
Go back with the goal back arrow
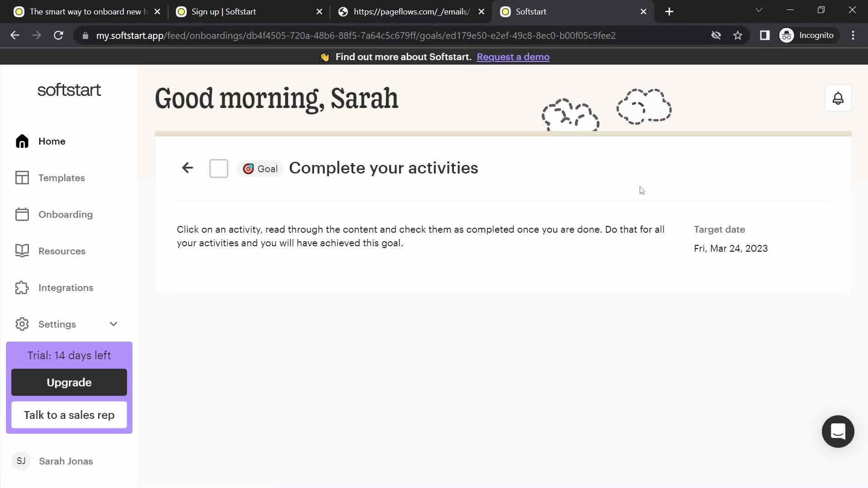[188, 168]
